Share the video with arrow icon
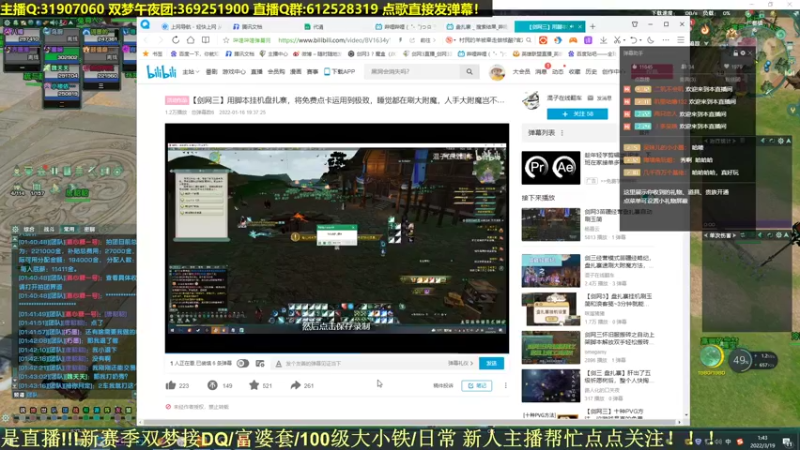800x450 pixels. tap(295, 385)
